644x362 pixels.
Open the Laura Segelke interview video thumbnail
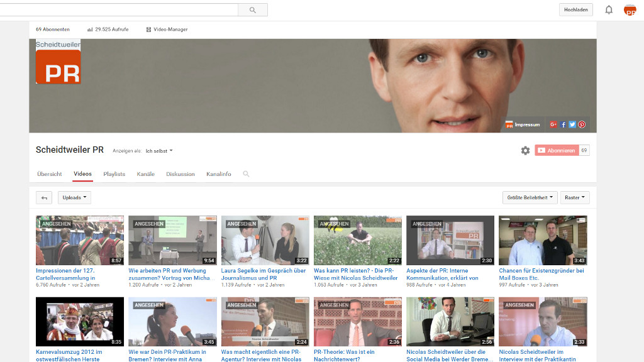(265, 240)
